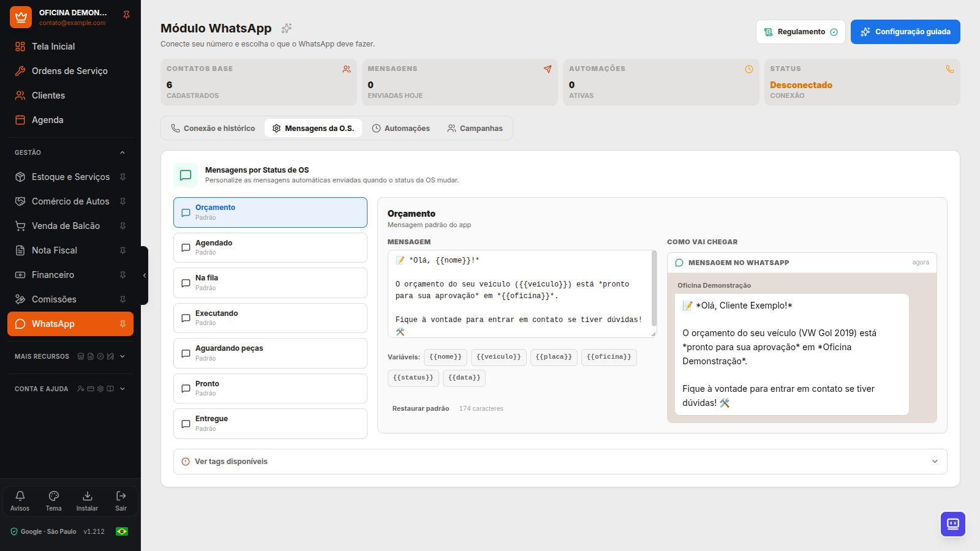980x551 pixels.
Task: Toggle pin next to Estoque e Serviços
Action: 123,177
